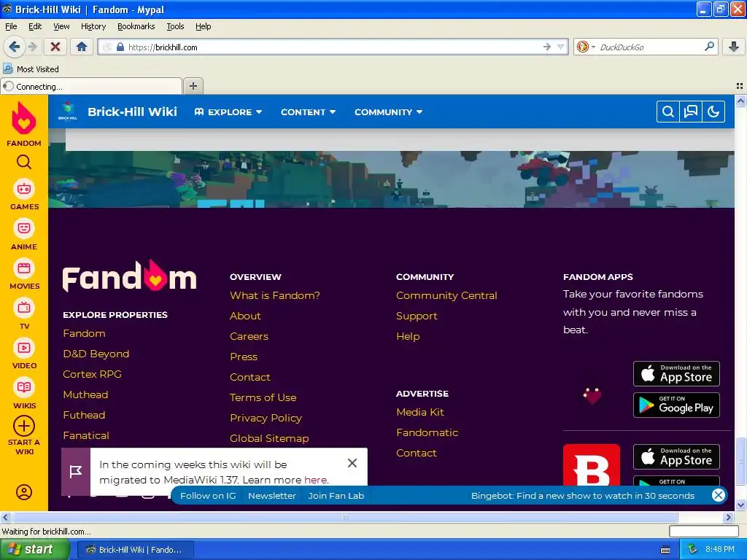This screenshot has width=747, height=560.
Task: Click the Google Play badge for Fandom app
Action: coord(676,405)
